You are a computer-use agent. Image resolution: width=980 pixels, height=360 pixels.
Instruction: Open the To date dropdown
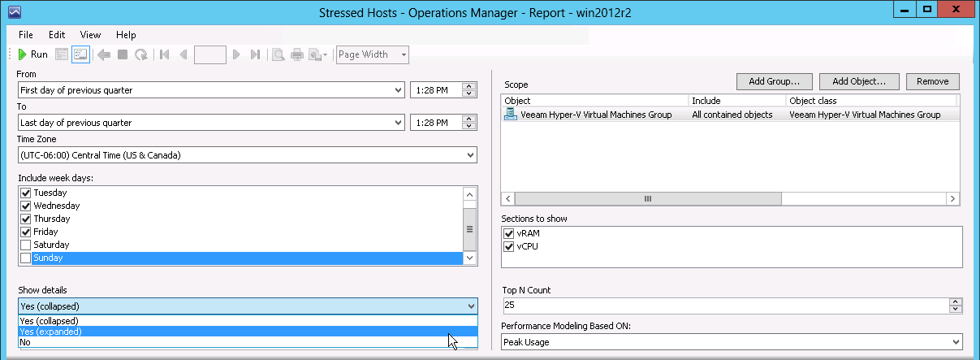[x=211, y=123]
